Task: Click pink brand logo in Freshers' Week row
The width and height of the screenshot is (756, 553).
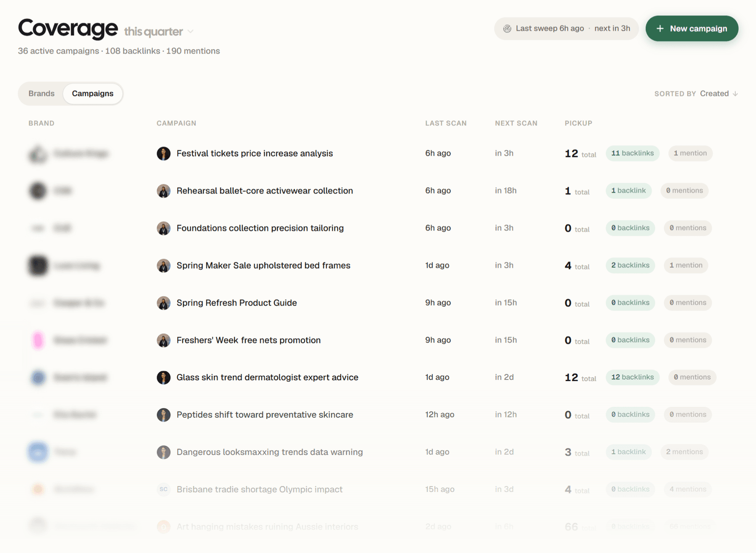Action: [38, 340]
